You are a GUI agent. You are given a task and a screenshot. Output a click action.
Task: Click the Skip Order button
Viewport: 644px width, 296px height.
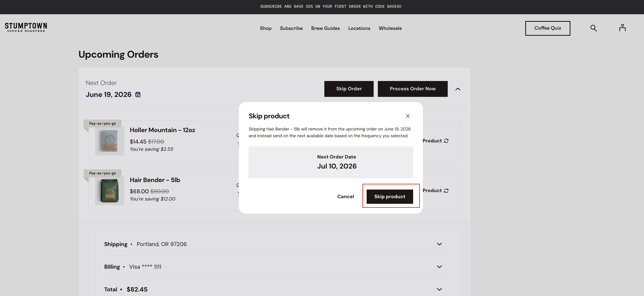click(349, 89)
